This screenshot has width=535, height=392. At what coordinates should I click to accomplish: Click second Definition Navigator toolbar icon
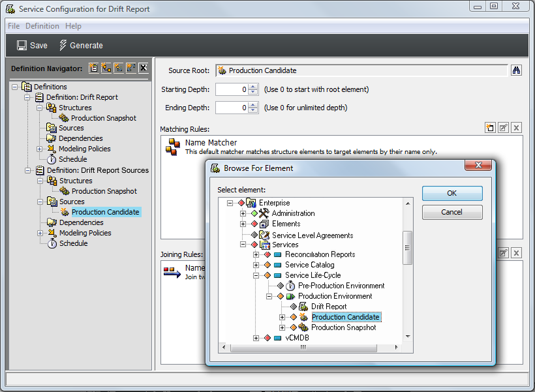(106, 68)
